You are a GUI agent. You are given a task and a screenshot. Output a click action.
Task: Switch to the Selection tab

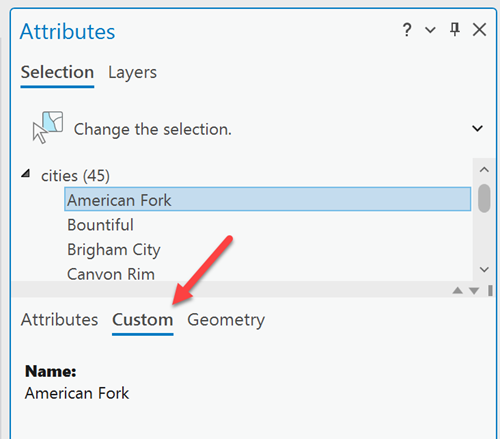(x=57, y=72)
